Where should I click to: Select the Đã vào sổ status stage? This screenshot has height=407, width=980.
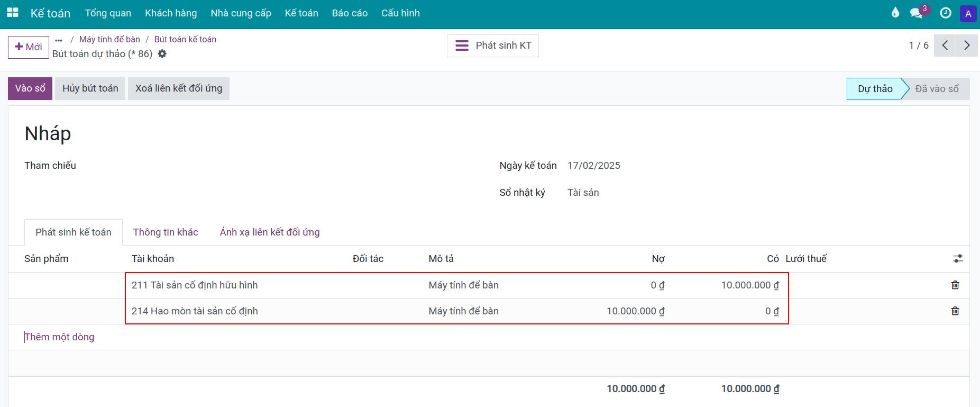point(937,89)
